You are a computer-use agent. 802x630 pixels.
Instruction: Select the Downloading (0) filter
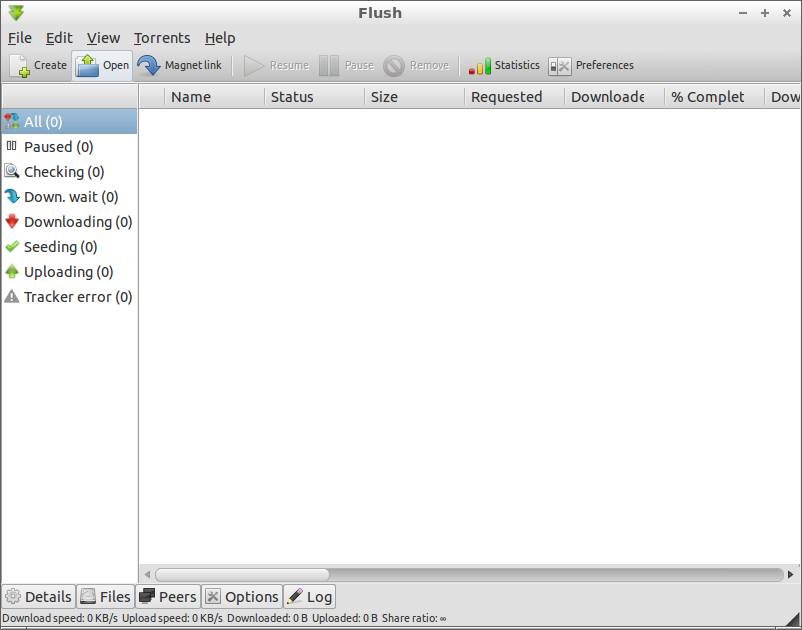click(x=70, y=222)
